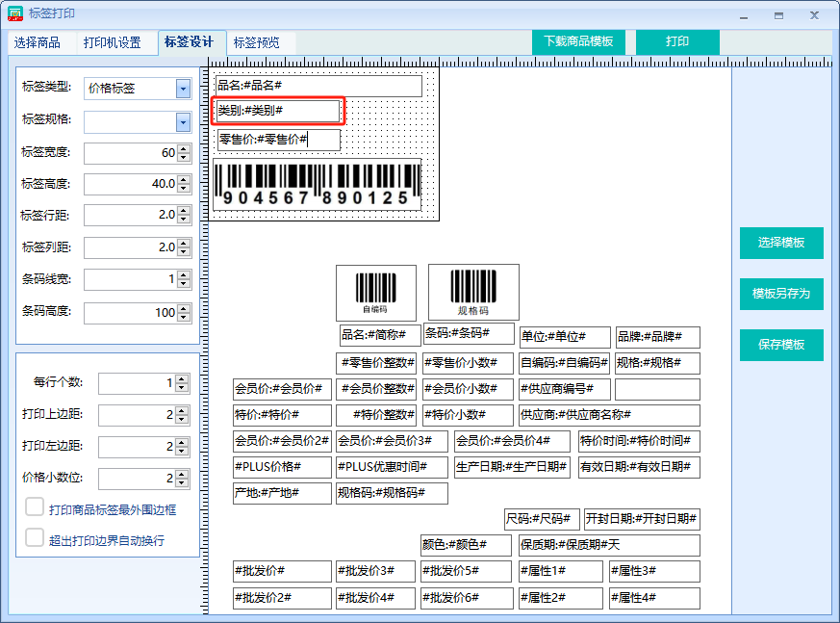Pick the 品名:#简称# field element
Viewport: 840px width, 623px height.
pos(380,336)
